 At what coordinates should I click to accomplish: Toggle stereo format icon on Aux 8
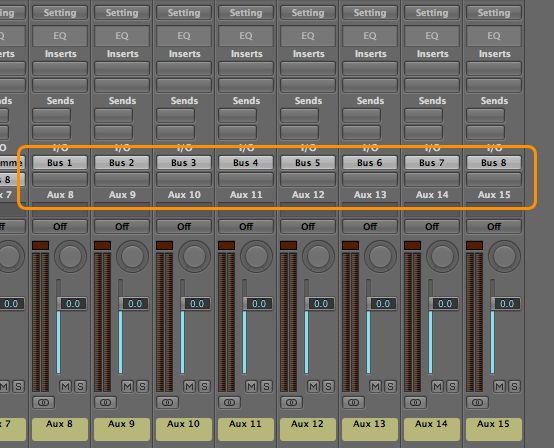tap(43, 402)
